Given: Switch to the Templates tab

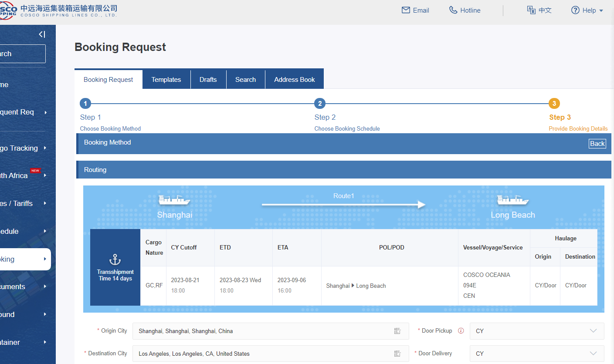Looking at the screenshot, I should (166, 80).
